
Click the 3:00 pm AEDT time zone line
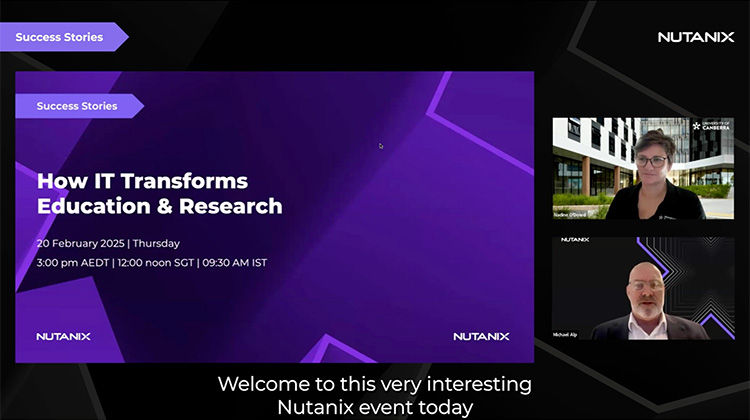tap(152, 263)
